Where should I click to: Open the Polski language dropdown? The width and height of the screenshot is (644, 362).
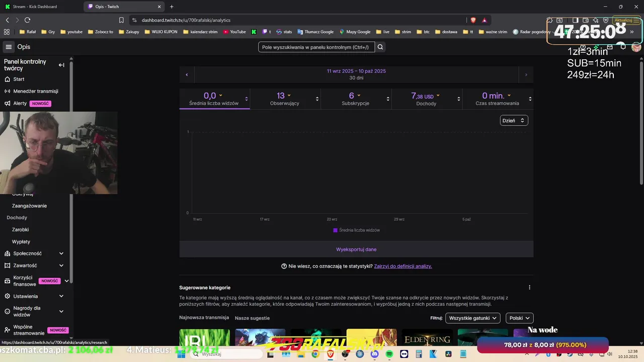pyautogui.click(x=519, y=318)
